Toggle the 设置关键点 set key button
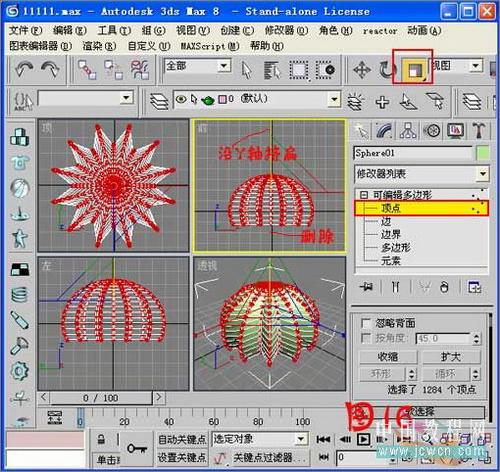Viewport: 500px width, 472px height. click(x=182, y=457)
